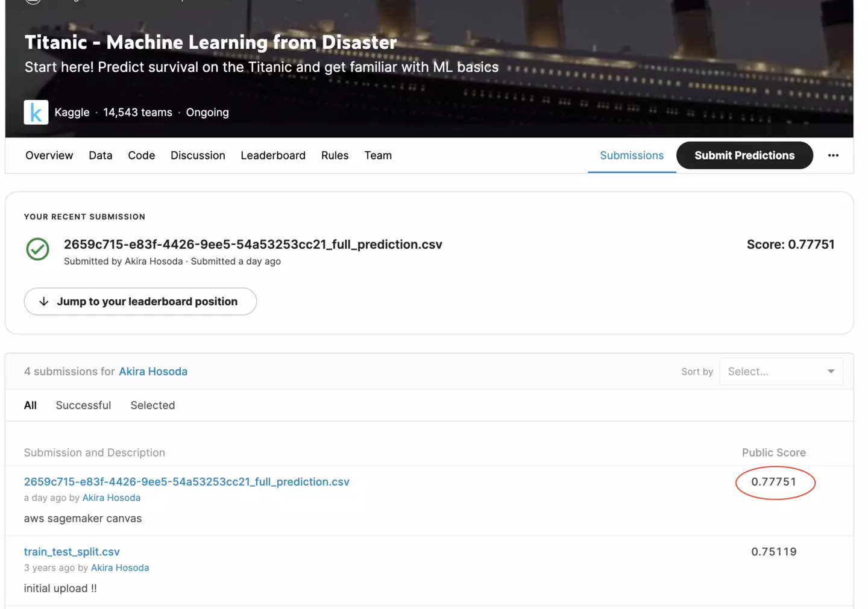This screenshot has height=609, width=868.
Task: View the Leaderboard tab
Action: (x=273, y=155)
